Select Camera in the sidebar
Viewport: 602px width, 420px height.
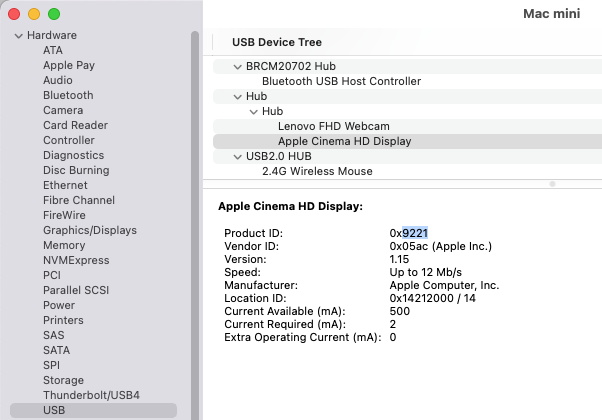(63, 110)
